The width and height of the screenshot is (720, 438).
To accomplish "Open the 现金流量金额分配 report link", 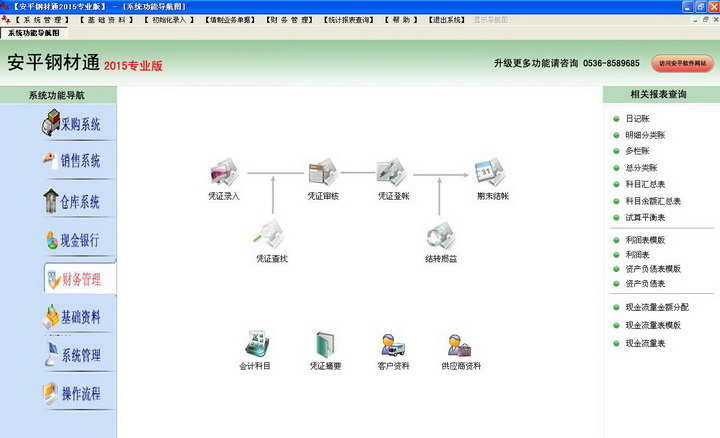I will point(657,307).
